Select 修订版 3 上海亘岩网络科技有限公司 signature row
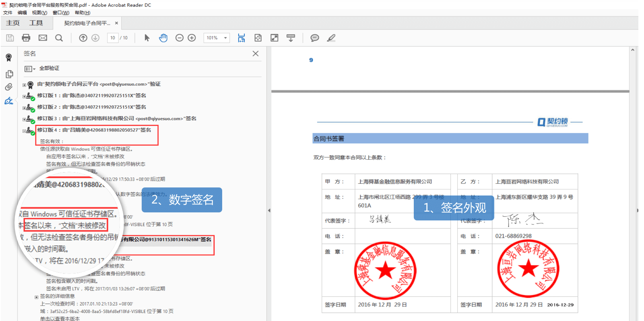The width and height of the screenshot is (644, 321). click(x=117, y=118)
